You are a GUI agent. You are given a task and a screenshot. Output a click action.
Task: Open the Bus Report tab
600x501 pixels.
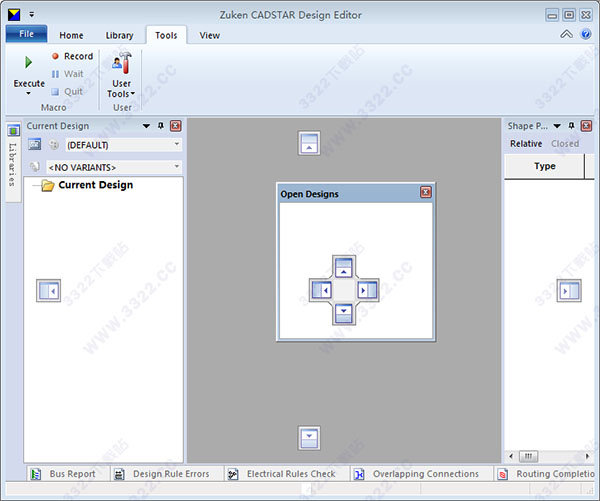click(68, 474)
